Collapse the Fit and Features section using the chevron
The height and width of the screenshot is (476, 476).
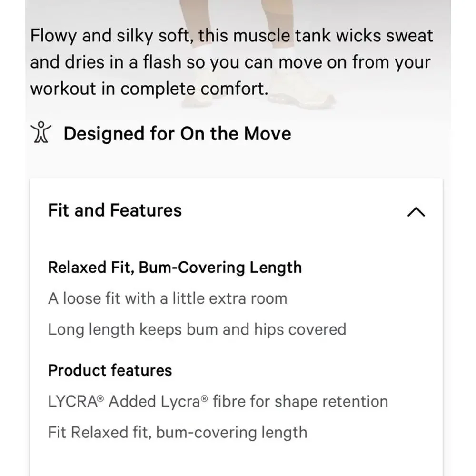(416, 212)
